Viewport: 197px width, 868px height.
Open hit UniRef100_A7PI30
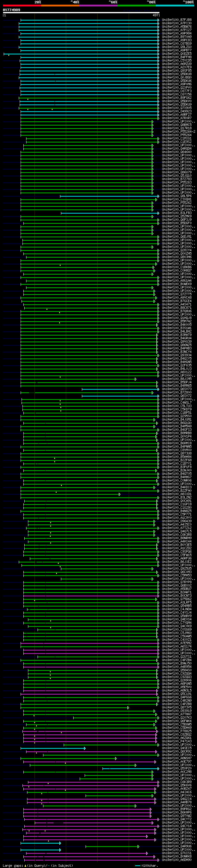tap(176, 23)
